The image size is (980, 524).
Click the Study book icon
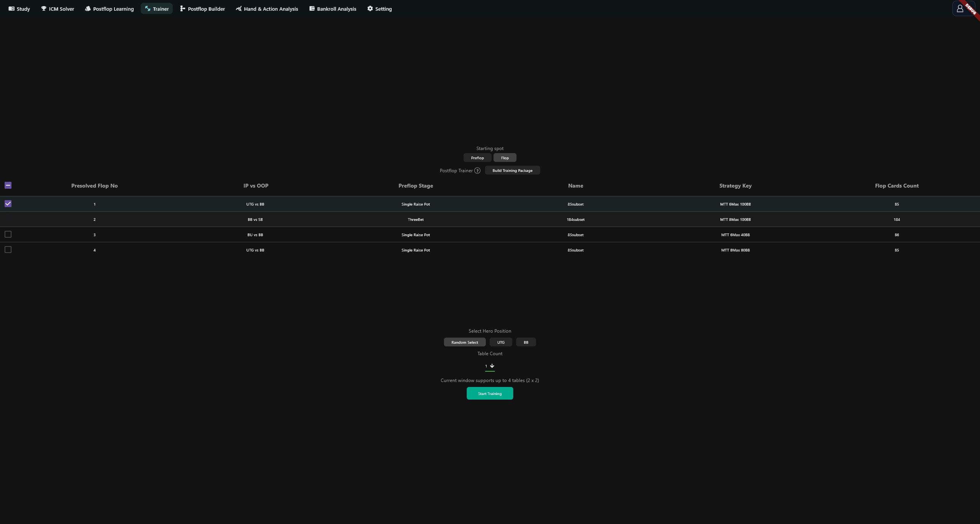pos(11,8)
